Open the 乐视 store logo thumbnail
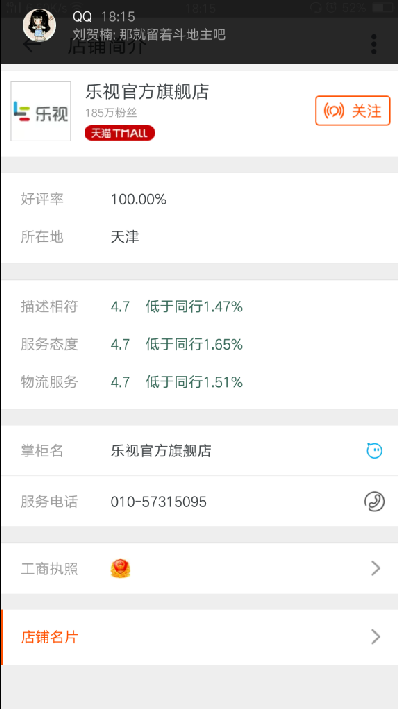 coord(41,111)
